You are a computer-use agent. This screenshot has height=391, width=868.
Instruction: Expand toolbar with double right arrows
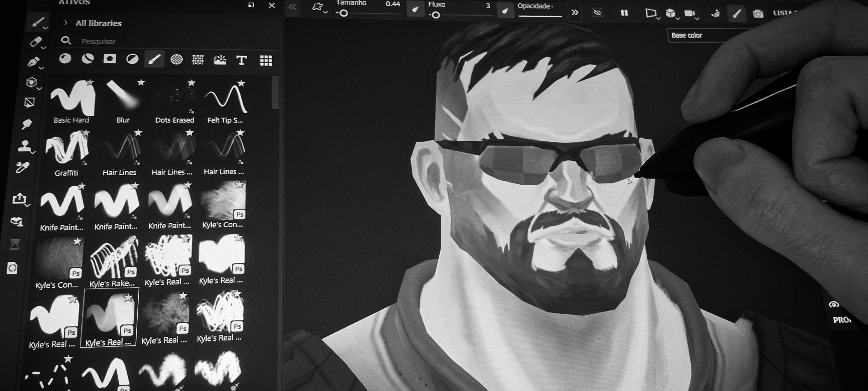click(x=575, y=13)
